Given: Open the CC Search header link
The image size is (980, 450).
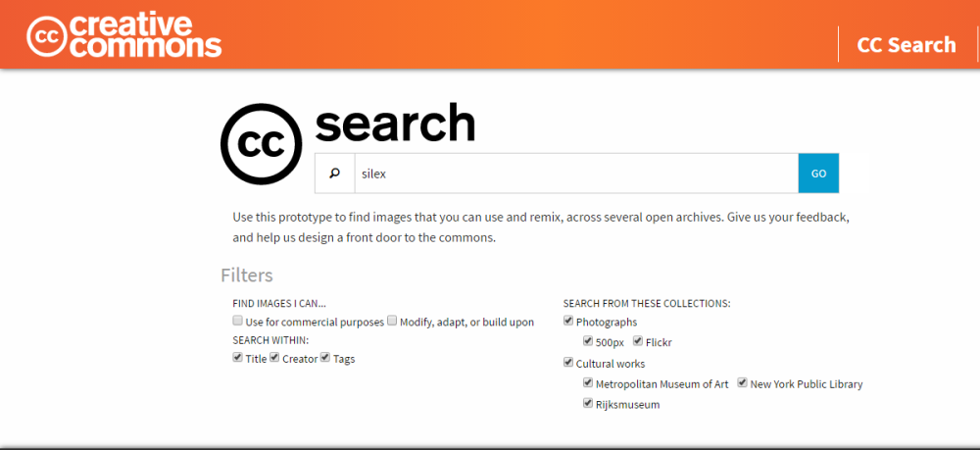Looking at the screenshot, I should 906,45.
